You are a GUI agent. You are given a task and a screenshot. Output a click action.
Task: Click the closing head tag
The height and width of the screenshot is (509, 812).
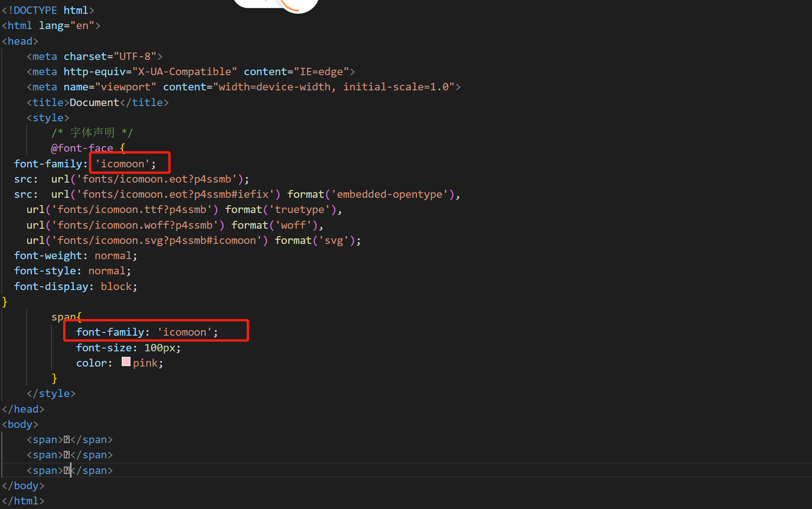(23, 409)
